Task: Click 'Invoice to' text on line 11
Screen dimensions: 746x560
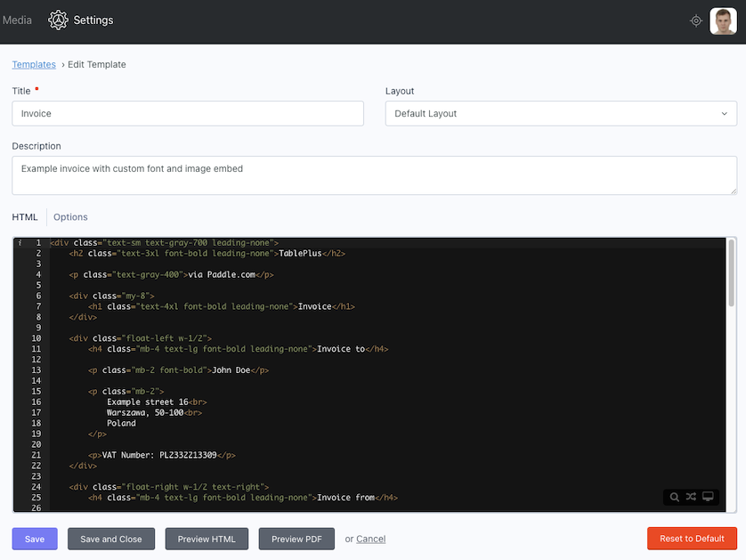Action: [341, 349]
